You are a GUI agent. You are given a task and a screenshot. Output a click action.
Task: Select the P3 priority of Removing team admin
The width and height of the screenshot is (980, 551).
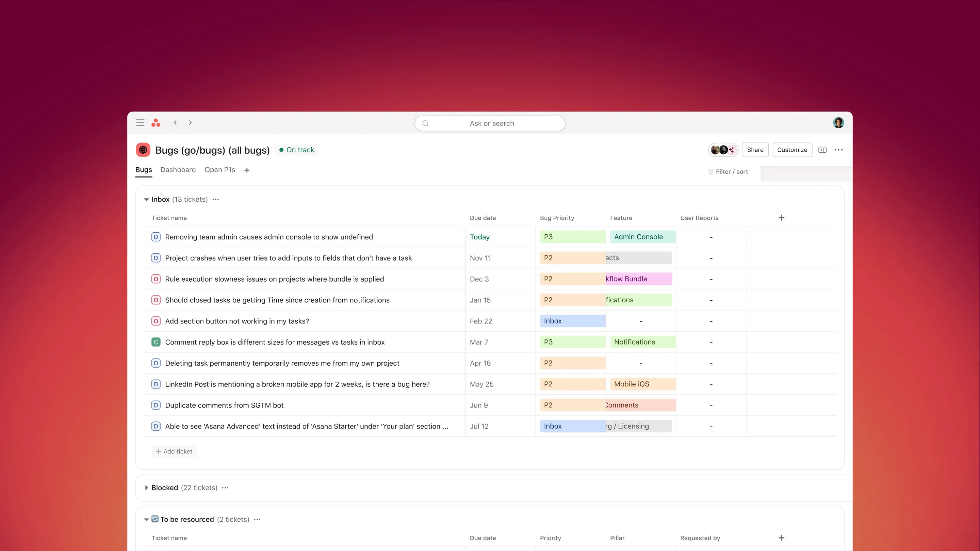(573, 237)
